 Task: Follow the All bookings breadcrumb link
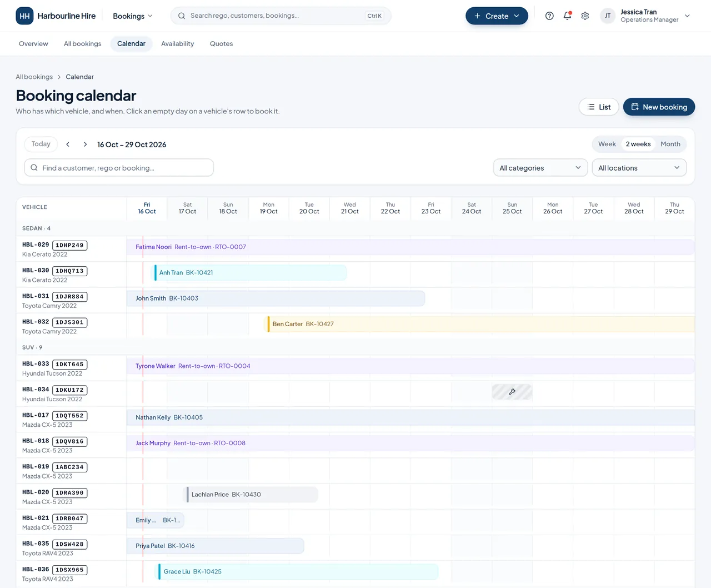pyautogui.click(x=34, y=77)
